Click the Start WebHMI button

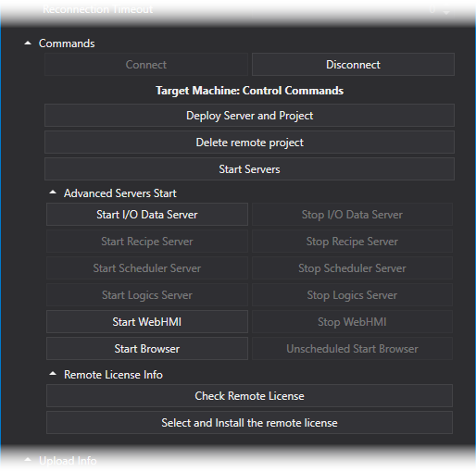[147, 322]
